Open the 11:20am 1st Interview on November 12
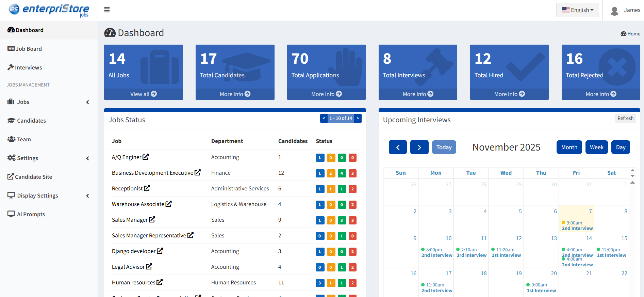The width and height of the screenshot is (644, 297). (506, 252)
